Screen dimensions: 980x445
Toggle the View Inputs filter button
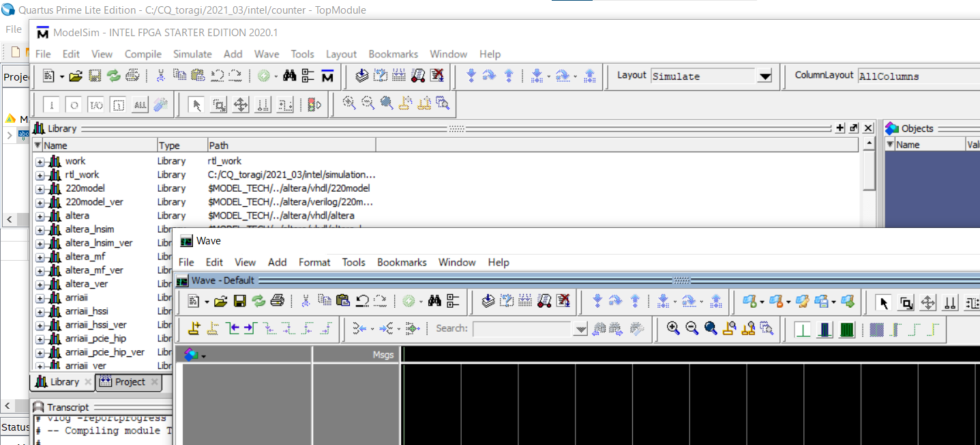53,104
